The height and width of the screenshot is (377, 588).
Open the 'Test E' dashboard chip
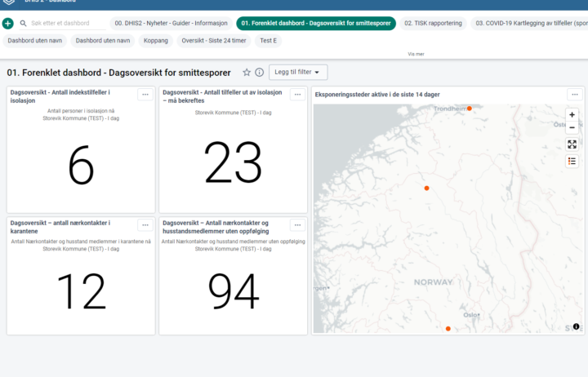[268, 41]
